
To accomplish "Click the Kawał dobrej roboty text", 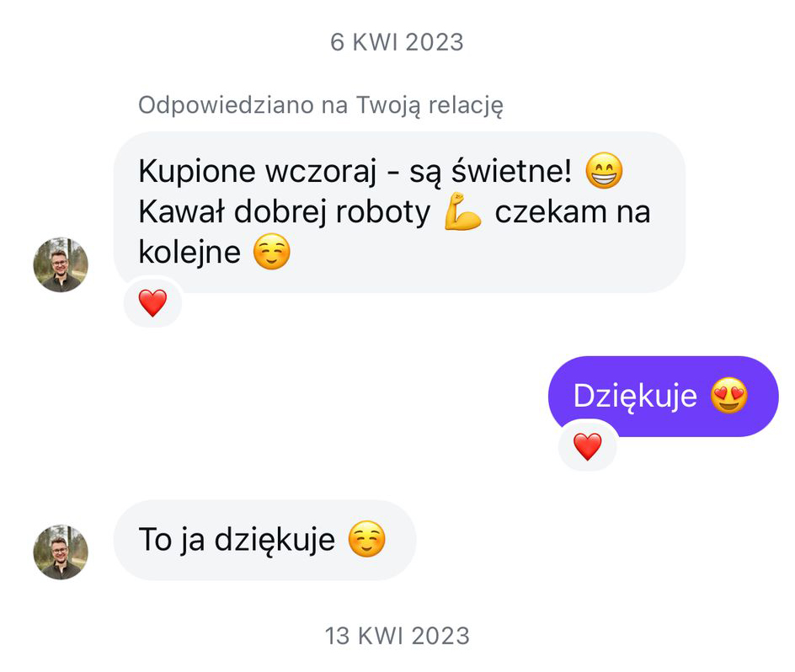I will (x=285, y=212).
